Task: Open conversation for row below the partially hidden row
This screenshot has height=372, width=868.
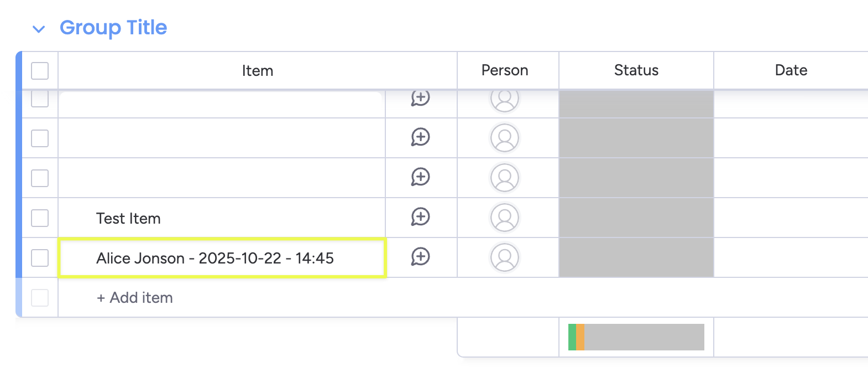Action: [x=420, y=137]
